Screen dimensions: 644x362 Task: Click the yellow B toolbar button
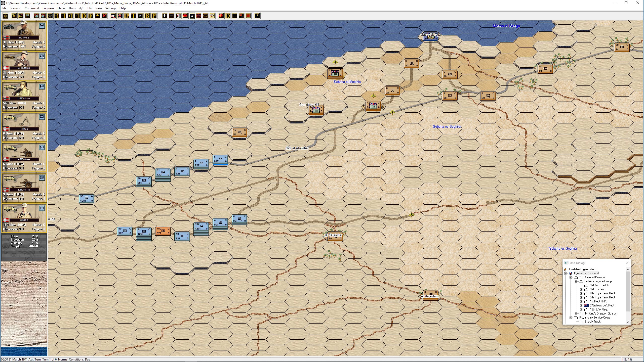[x=147, y=16]
